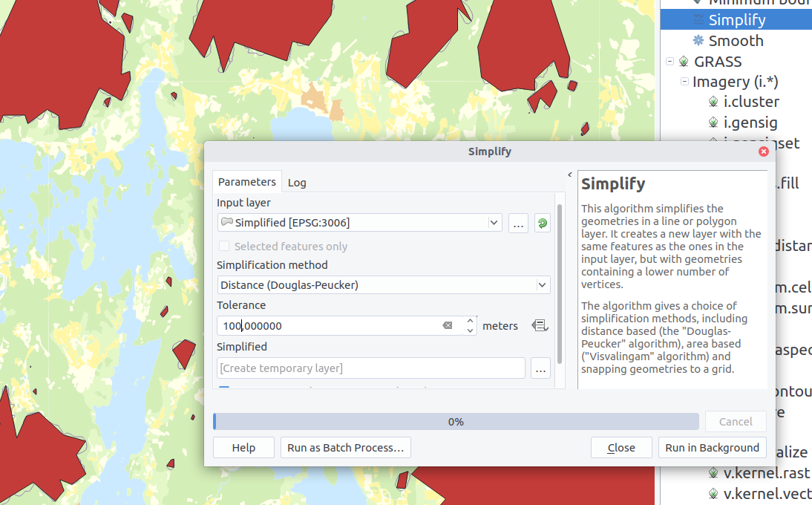The height and width of the screenshot is (505, 812).
Task: Collapse the help panel with the arrow
Action: click(x=570, y=175)
